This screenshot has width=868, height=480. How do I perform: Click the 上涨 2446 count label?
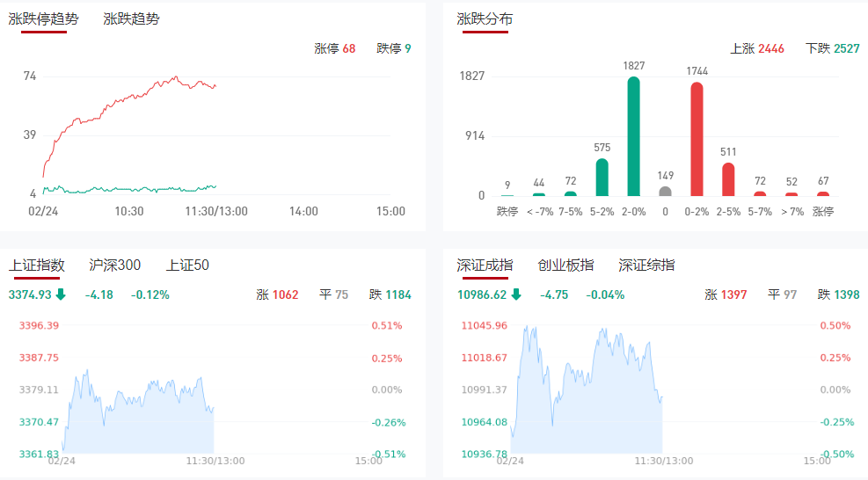pos(757,48)
